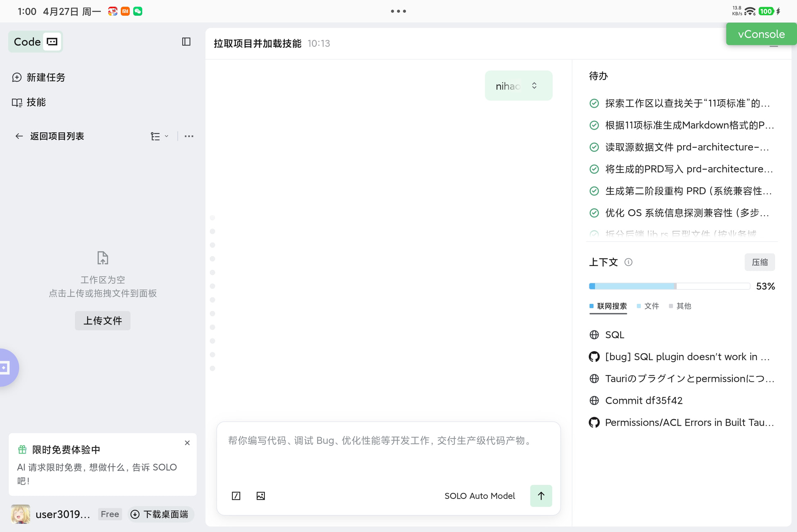The width and height of the screenshot is (797, 532).
Task: Send message with the arrow button
Action: (x=541, y=495)
